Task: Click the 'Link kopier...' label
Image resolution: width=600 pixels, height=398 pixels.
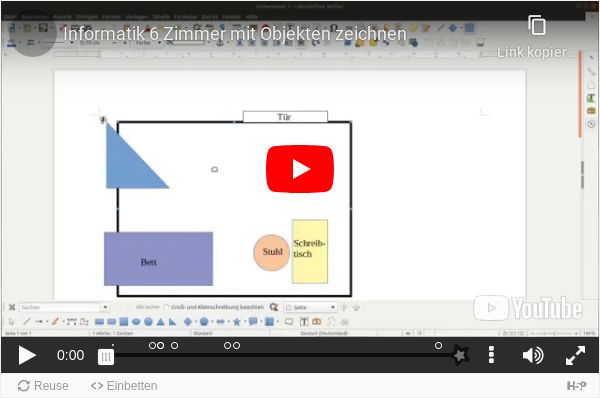Action: pyautogui.click(x=537, y=52)
